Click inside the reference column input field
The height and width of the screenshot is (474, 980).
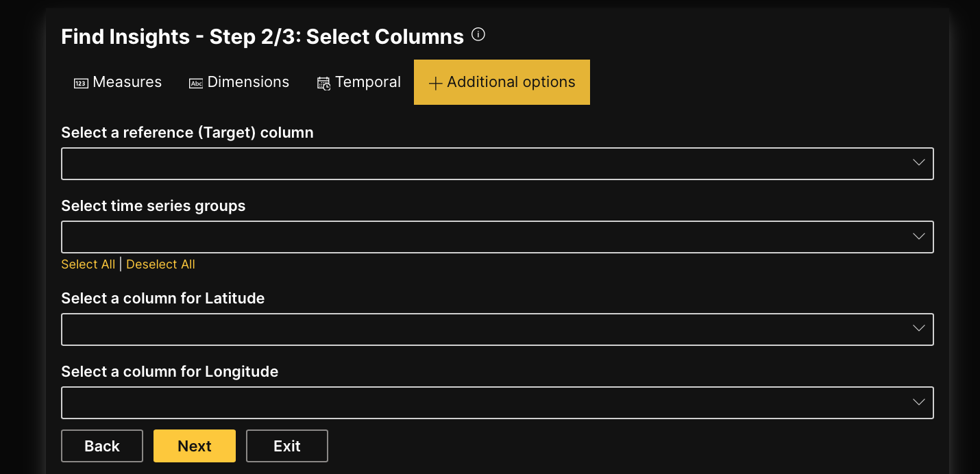[480, 163]
